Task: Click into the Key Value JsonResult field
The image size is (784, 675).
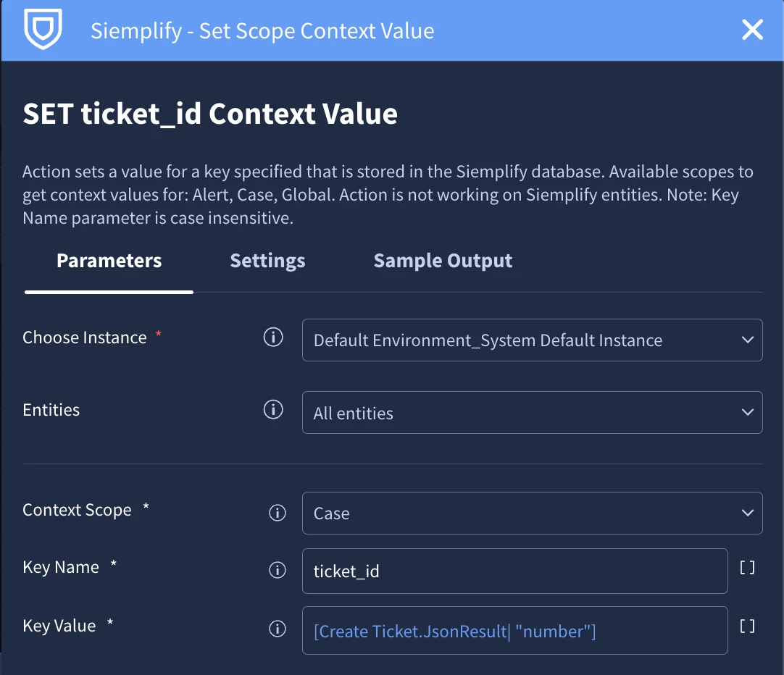Action: tap(515, 631)
